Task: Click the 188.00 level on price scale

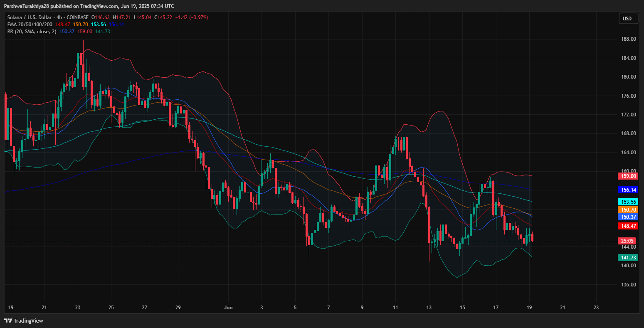Action: click(x=628, y=39)
